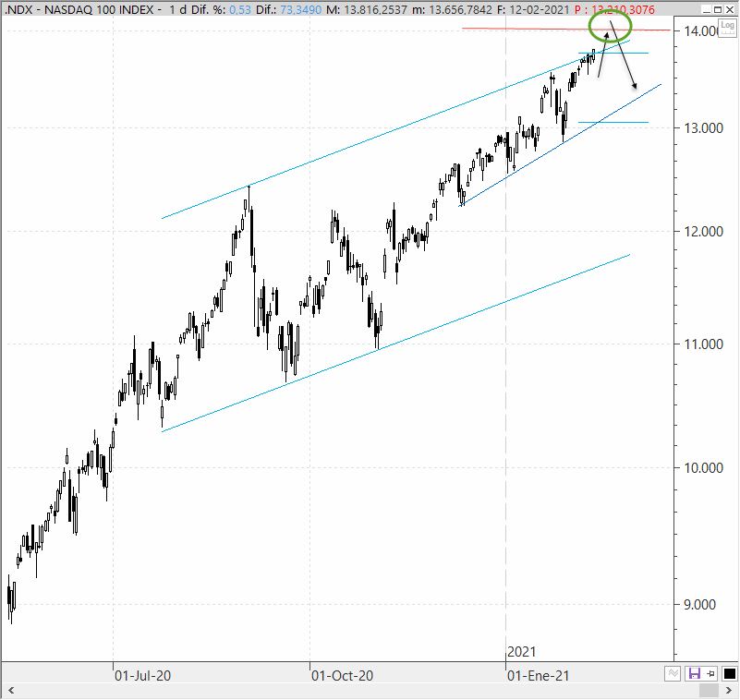Screen dimensions: 740x700
Task: Click the scrollbar left arrow
Action: (x=11, y=691)
